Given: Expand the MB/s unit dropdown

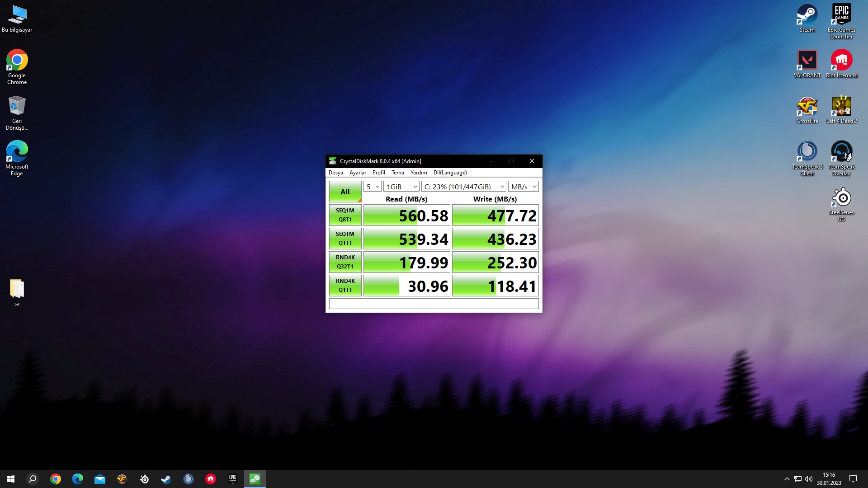Looking at the screenshot, I should [x=524, y=187].
